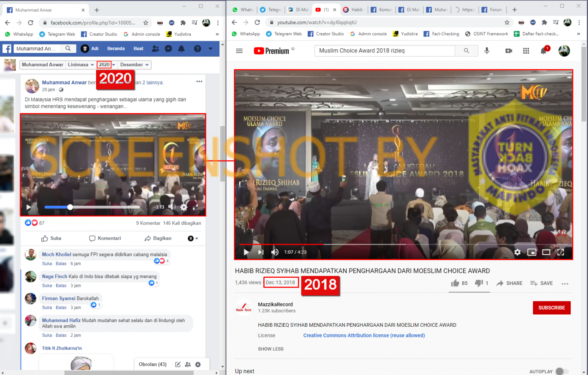Open Facebook Messenger icon
The image size is (588, 375).
(168, 49)
